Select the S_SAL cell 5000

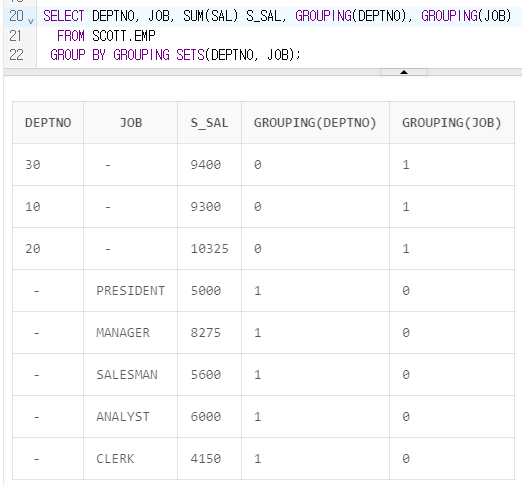pos(209,291)
